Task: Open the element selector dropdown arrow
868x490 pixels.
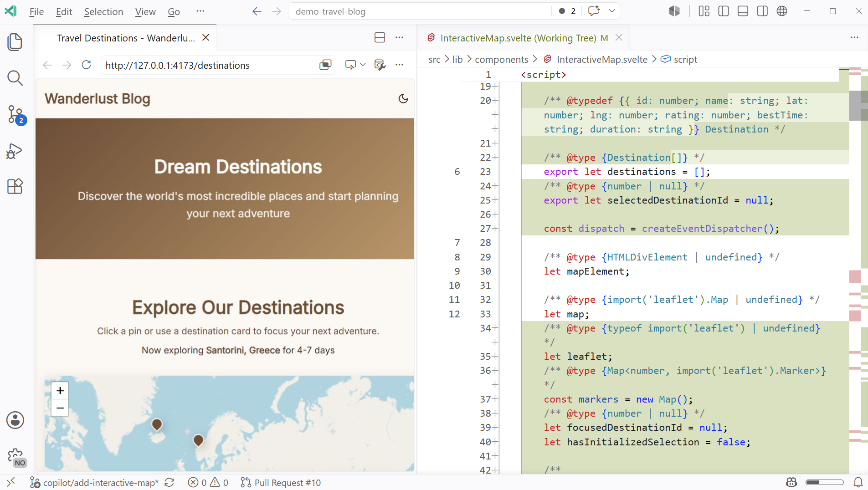Action: 363,65
